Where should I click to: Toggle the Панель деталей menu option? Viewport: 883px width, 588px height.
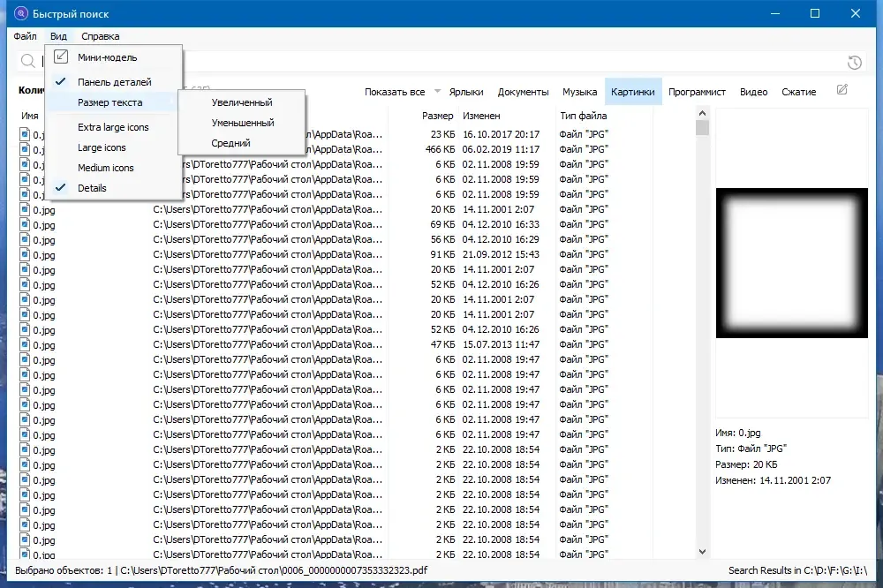point(113,81)
